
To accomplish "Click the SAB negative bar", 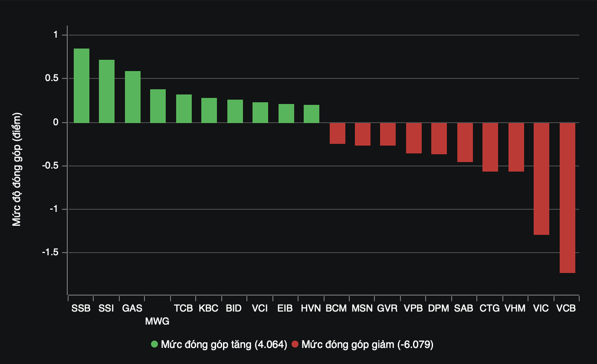I will pos(465,143).
